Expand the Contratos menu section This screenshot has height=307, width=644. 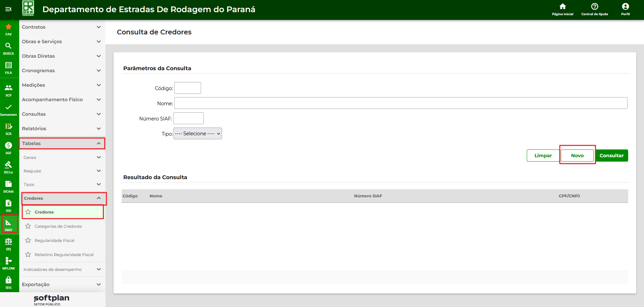tap(61, 27)
